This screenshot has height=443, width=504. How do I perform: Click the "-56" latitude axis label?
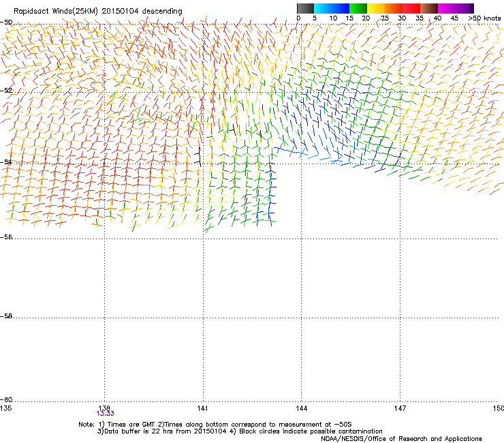click(x=6, y=237)
